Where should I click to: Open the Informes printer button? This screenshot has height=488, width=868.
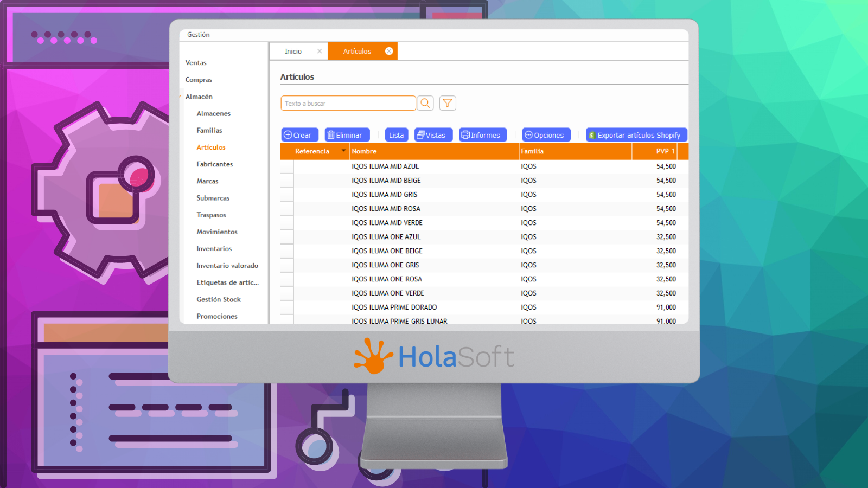point(482,135)
